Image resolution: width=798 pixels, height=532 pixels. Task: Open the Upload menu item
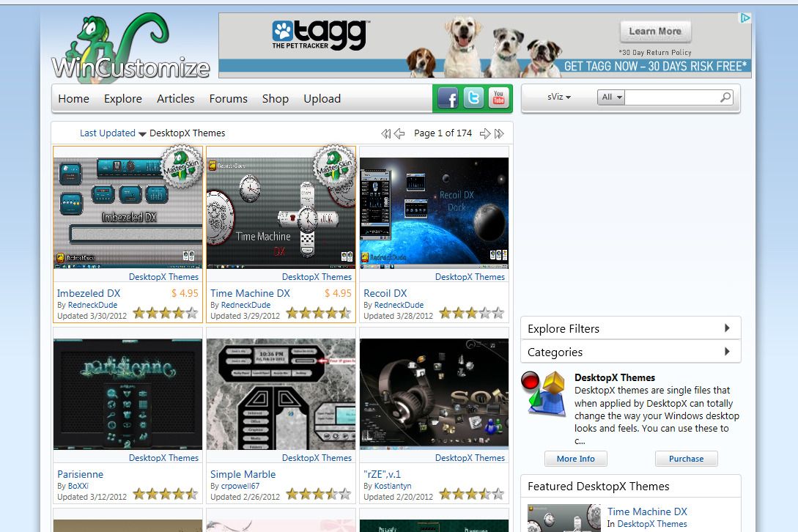(x=322, y=99)
